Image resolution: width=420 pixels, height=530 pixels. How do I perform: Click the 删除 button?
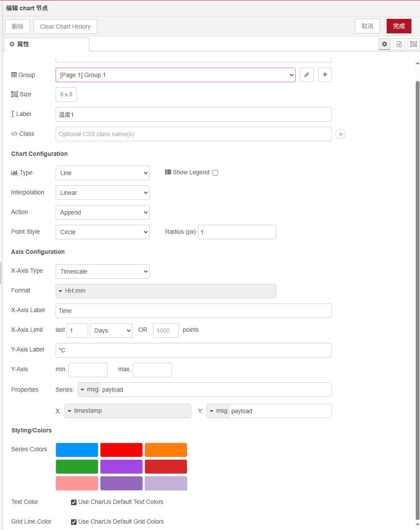point(18,27)
